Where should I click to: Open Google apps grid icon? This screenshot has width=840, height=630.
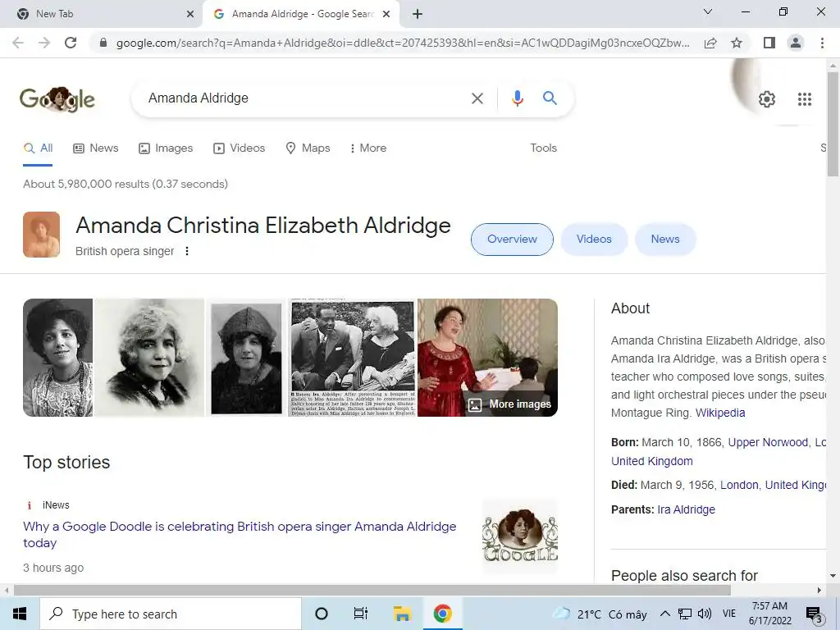pos(805,99)
